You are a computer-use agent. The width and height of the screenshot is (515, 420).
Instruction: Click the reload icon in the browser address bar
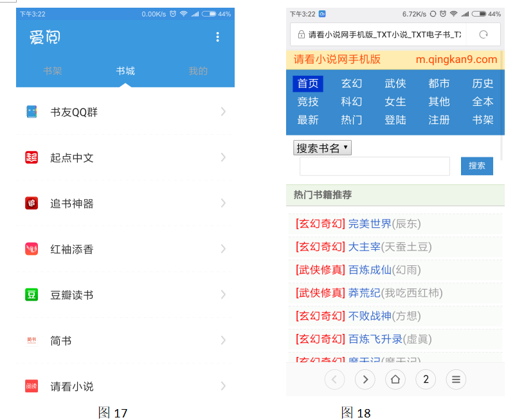483,35
